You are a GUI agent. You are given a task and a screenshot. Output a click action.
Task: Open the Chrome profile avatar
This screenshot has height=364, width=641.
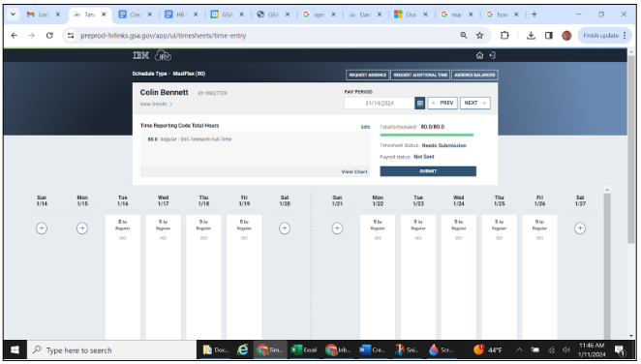[566, 36]
